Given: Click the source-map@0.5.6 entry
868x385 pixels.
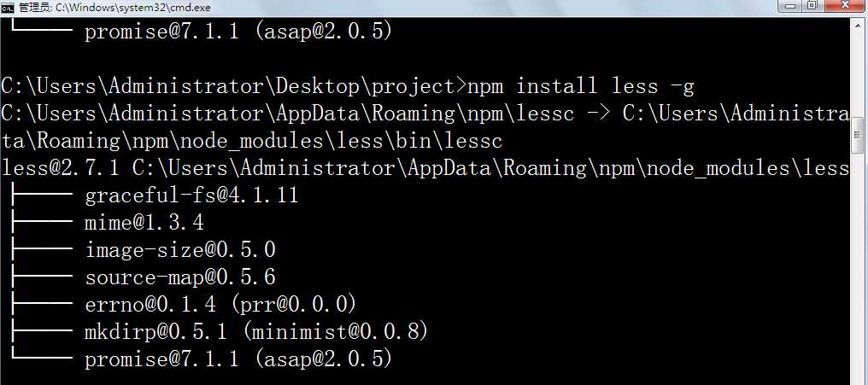Looking at the screenshot, I should (x=180, y=277).
